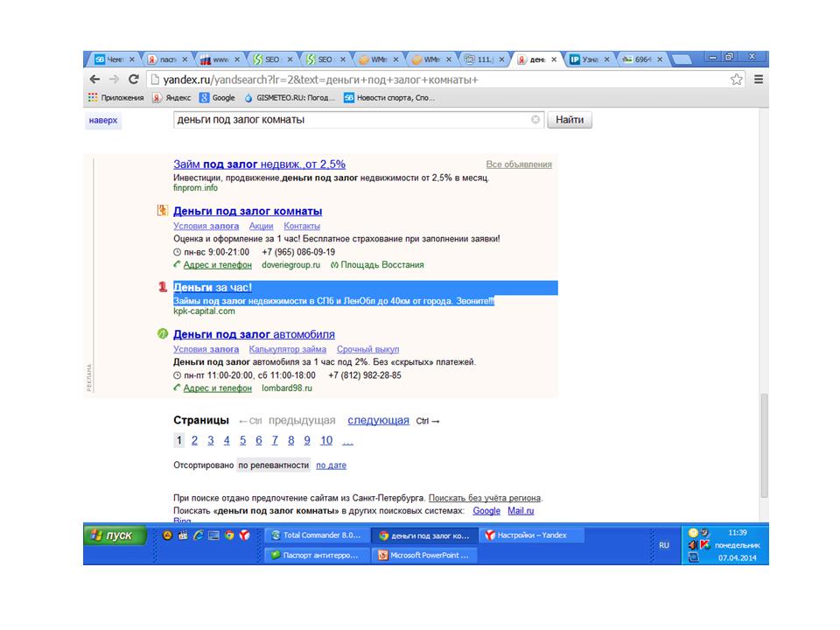
Task: Click the finprom.info domain text
Action: coord(195,188)
